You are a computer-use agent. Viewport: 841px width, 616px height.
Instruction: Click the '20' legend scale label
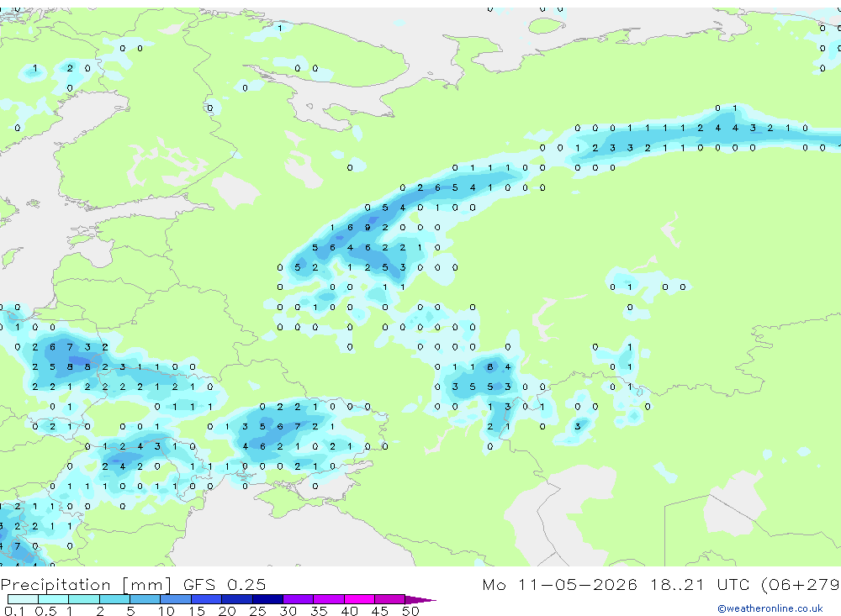[x=227, y=611]
